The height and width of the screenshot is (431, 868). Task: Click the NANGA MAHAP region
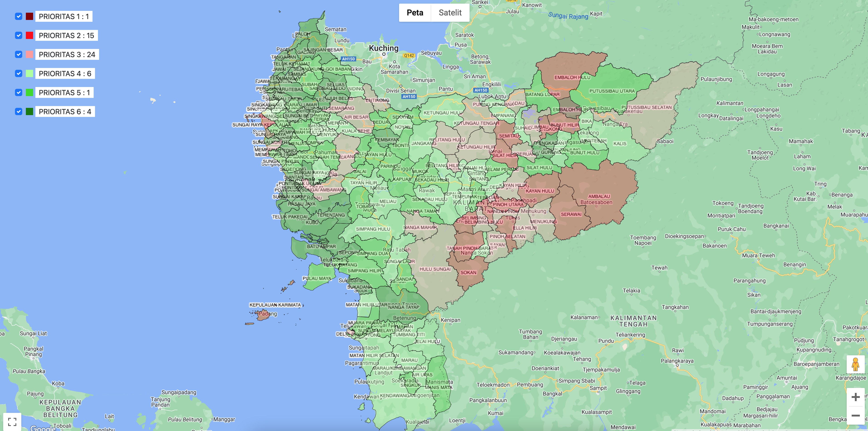coord(420,227)
